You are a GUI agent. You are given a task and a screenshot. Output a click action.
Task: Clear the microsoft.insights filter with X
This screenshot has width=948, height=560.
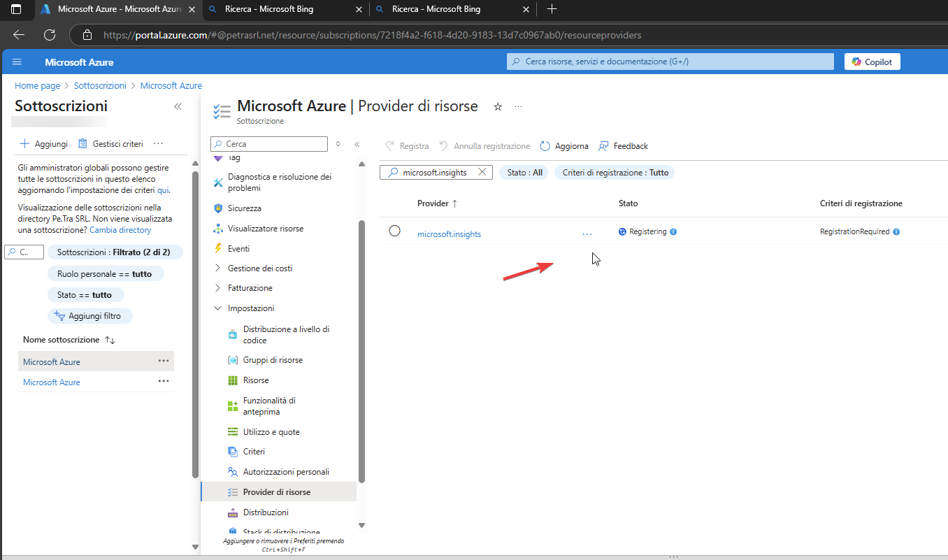(x=482, y=172)
